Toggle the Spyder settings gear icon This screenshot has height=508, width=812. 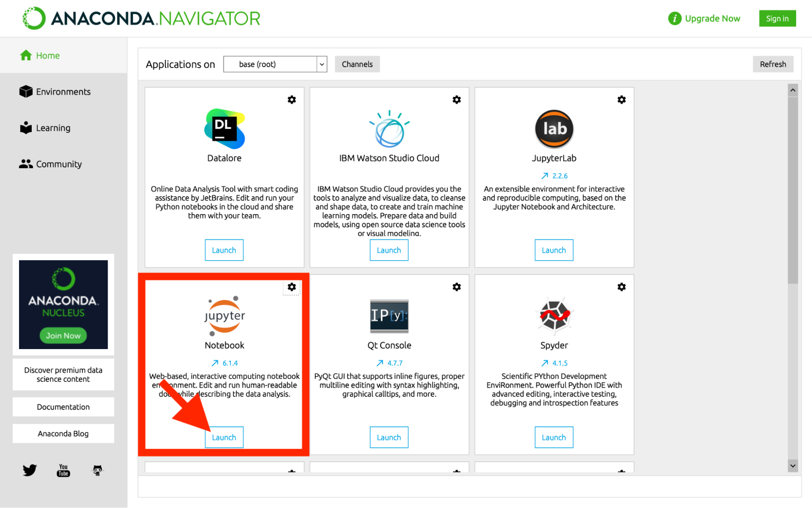(621, 287)
